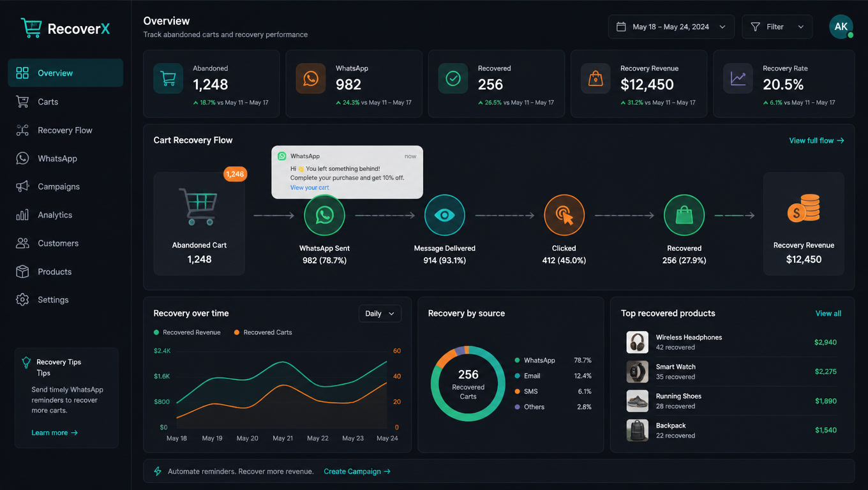Click the WhatsApp stat card orange icon
The image size is (868, 490).
[x=311, y=78]
